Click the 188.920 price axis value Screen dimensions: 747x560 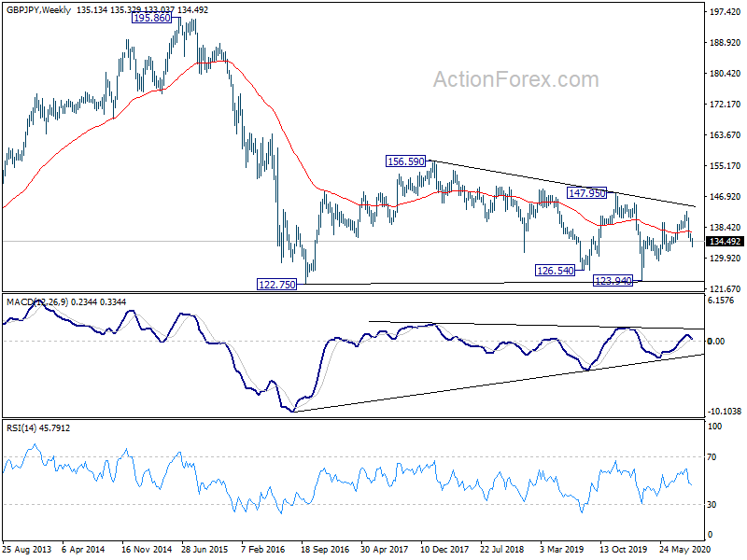725,43
